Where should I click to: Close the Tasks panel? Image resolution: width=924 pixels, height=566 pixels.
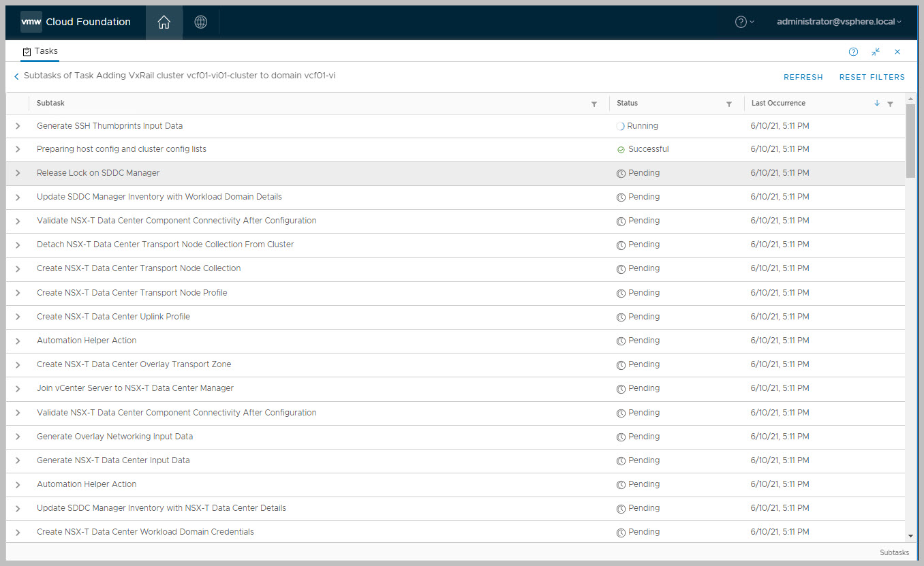897,52
